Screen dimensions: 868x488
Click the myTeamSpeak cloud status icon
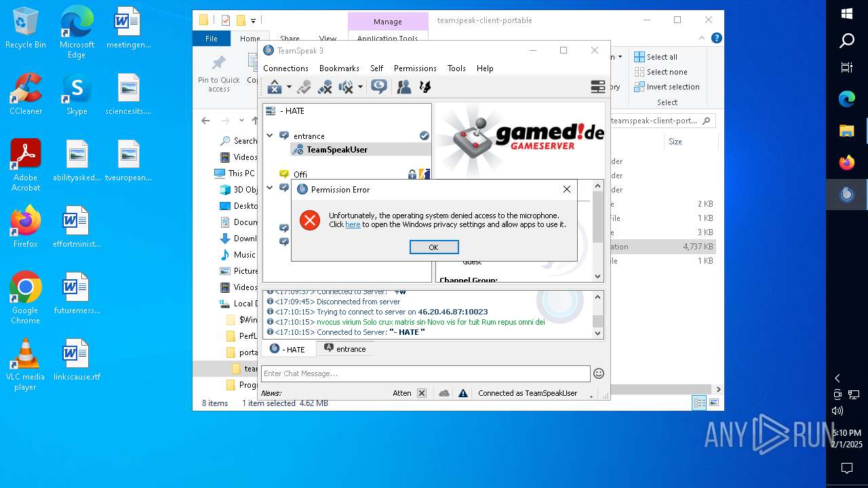click(444, 393)
